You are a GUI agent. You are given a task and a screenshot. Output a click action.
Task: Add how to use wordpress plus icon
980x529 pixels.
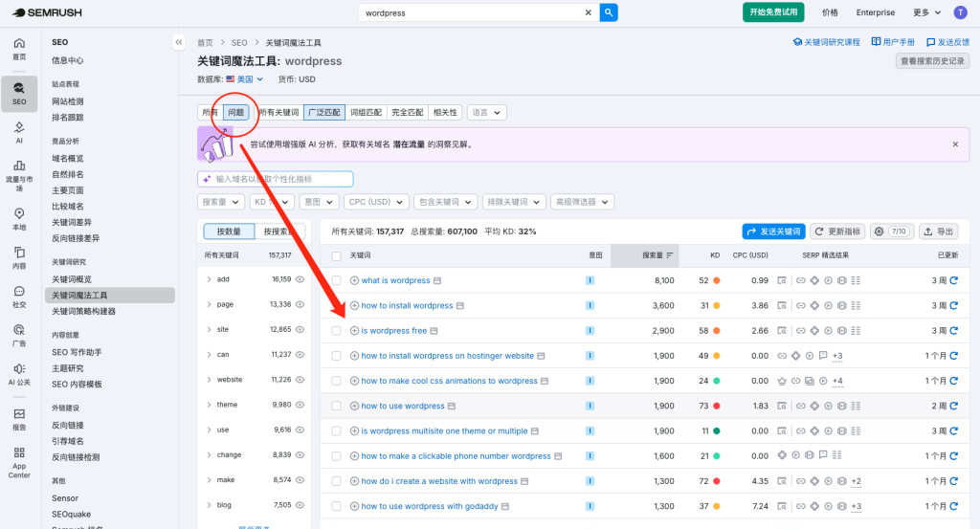coord(354,406)
